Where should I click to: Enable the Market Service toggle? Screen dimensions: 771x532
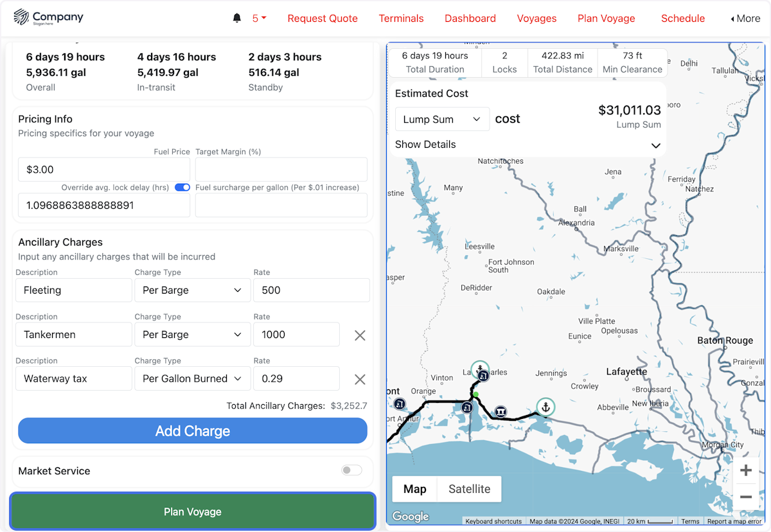point(351,470)
